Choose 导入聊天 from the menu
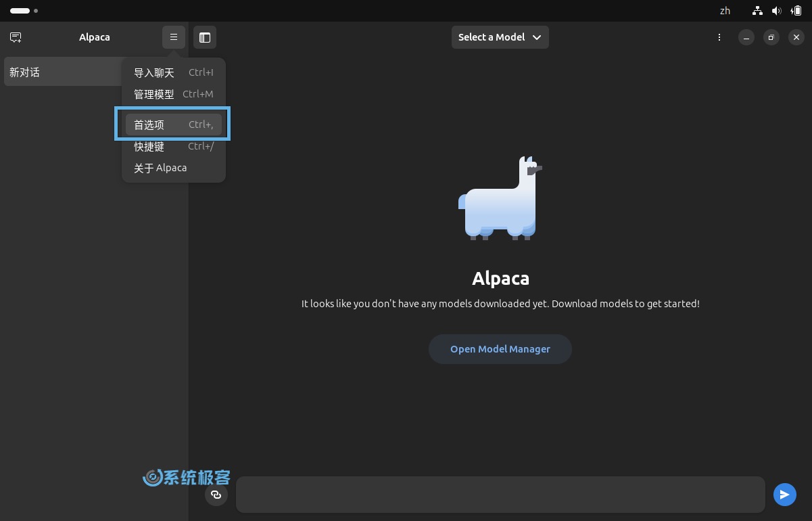Screen dimensions: 812x521 click(x=174, y=72)
